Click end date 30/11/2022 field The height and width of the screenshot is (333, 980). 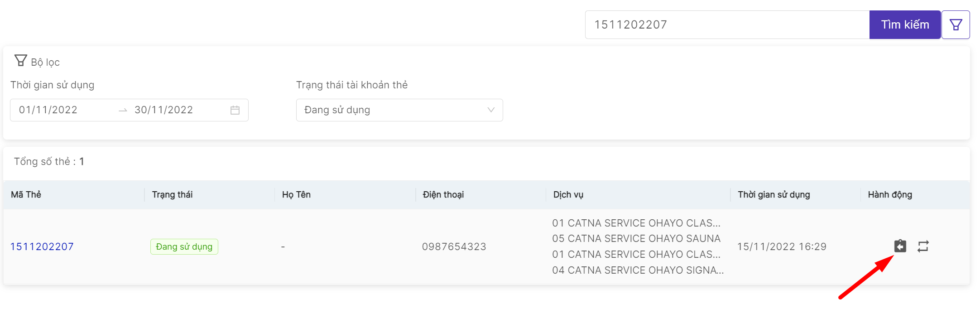pos(164,110)
